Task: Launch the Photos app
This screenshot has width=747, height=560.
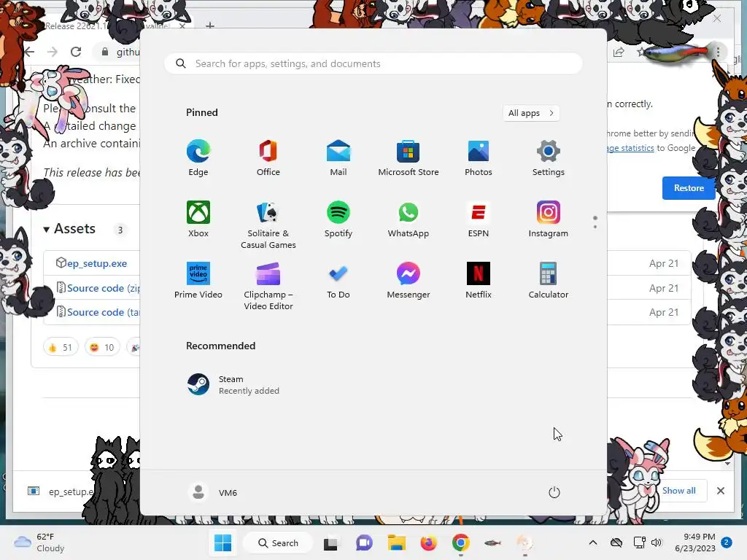Action: click(x=479, y=158)
